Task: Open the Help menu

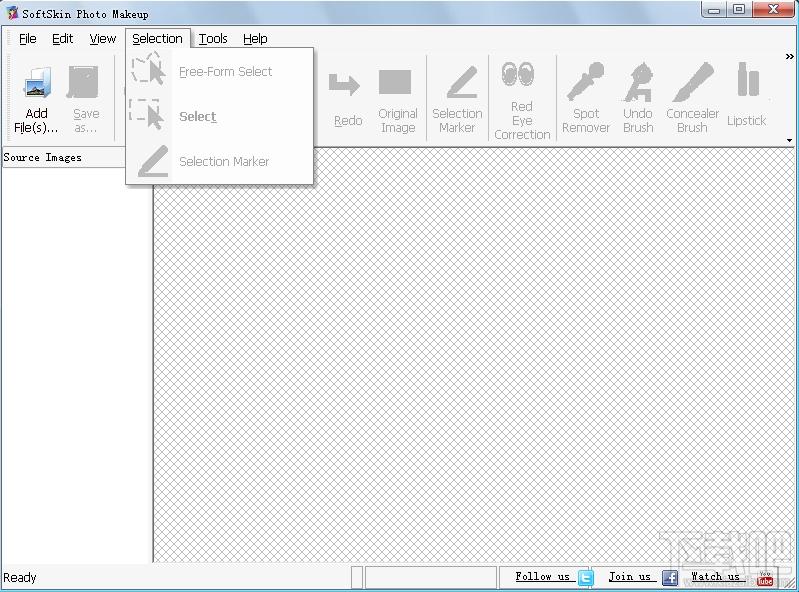Action: 255,39
